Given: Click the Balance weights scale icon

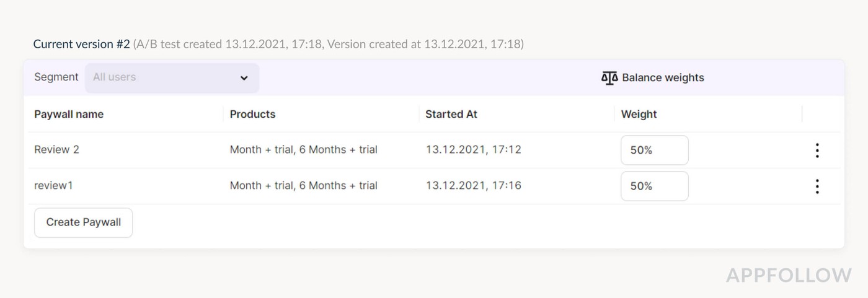Looking at the screenshot, I should tap(609, 78).
